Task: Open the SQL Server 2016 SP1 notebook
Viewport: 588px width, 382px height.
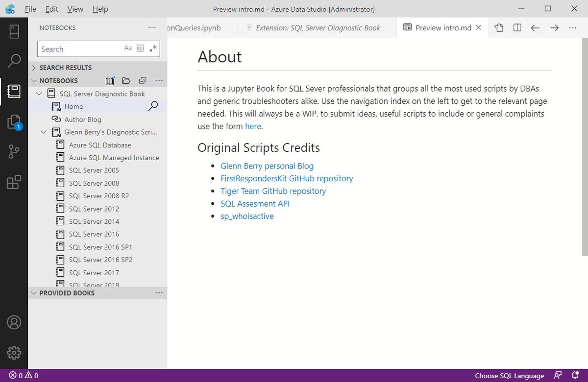Action: tap(100, 247)
